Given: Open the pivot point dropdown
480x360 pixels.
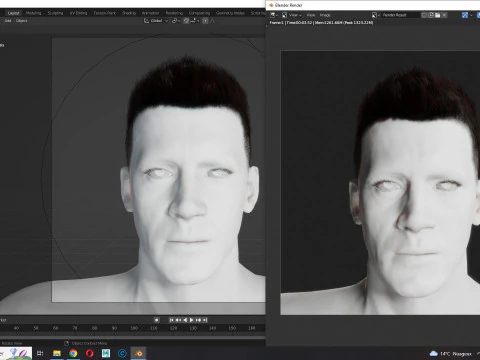Looking at the screenshot, I should pos(176,21).
